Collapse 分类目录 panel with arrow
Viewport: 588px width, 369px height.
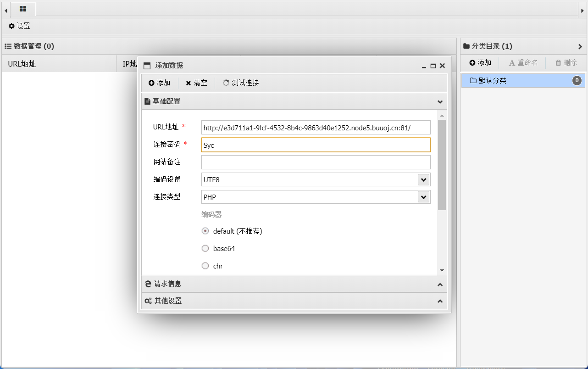[x=580, y=46]
